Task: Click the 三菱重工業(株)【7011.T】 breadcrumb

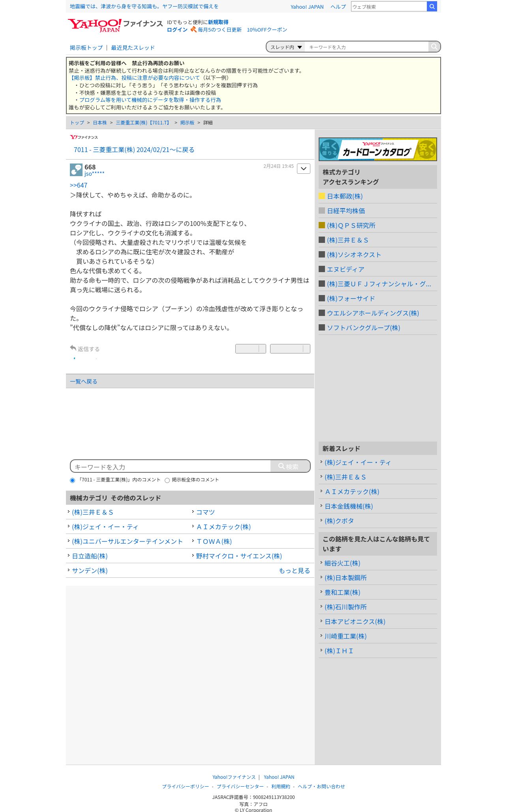Action: tap(143, 123)
